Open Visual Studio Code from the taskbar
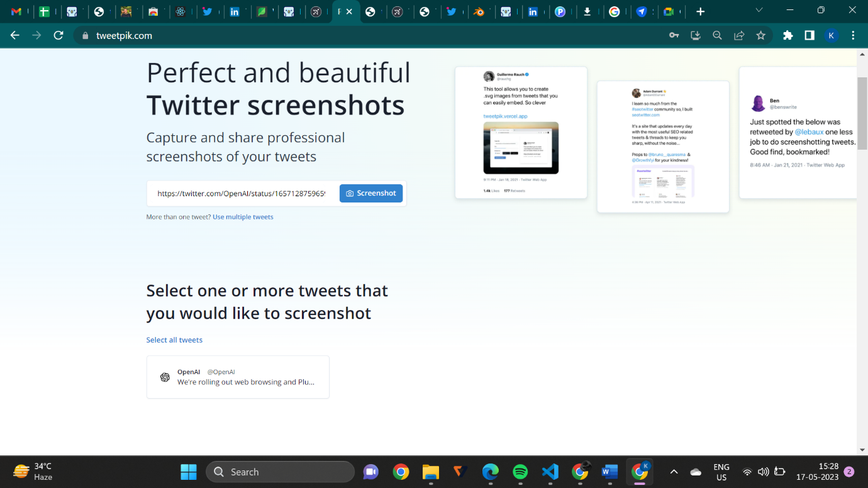The width and height of the screenshot is (868, 488). click(x=550, y=472)
